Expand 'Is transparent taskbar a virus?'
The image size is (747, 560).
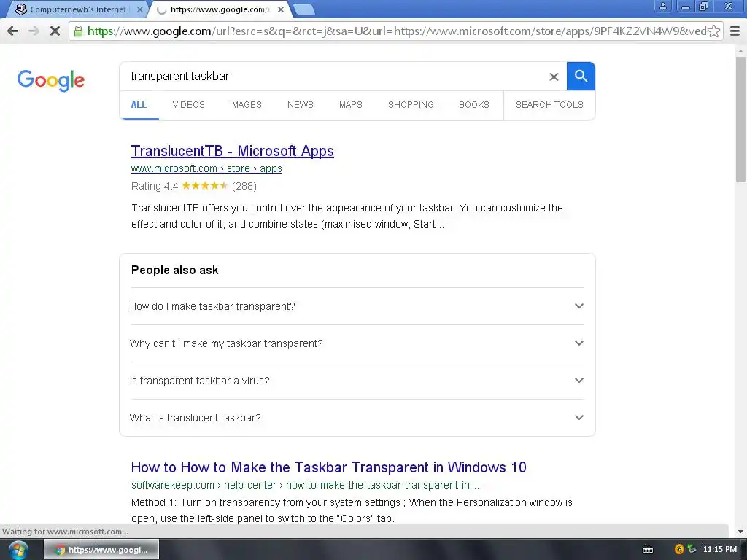(x=357, y=381)
